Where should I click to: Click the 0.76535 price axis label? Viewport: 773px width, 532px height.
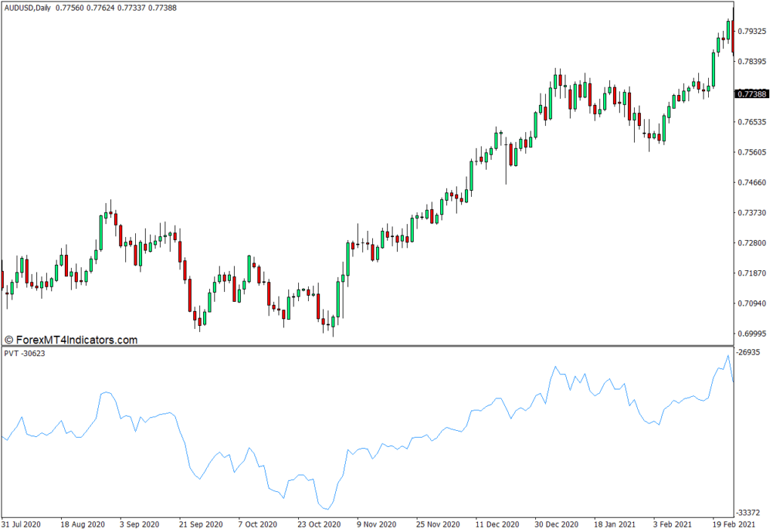(751, 122)
